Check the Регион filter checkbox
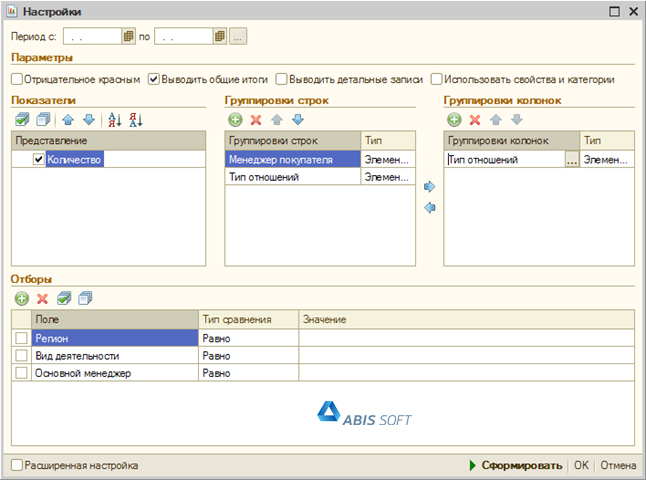 [21, 338]
